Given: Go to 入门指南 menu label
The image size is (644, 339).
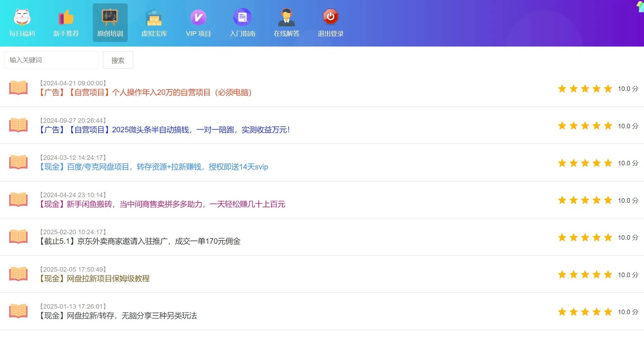Looking at the screenshot, I should (x=243, y=34).
